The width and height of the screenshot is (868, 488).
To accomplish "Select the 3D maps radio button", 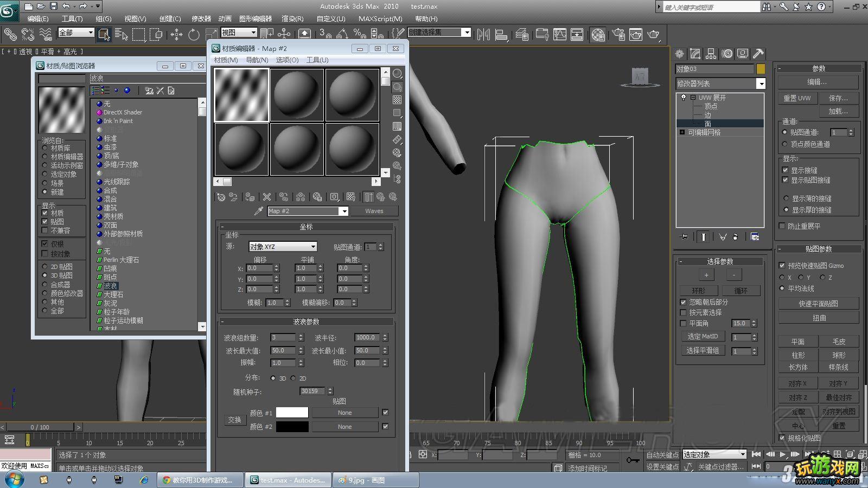I will click(x=45, y=275).
